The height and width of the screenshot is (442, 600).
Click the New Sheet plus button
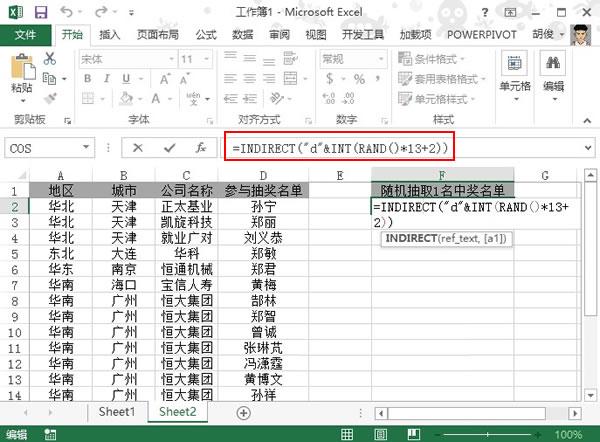[x=244, y=413]
